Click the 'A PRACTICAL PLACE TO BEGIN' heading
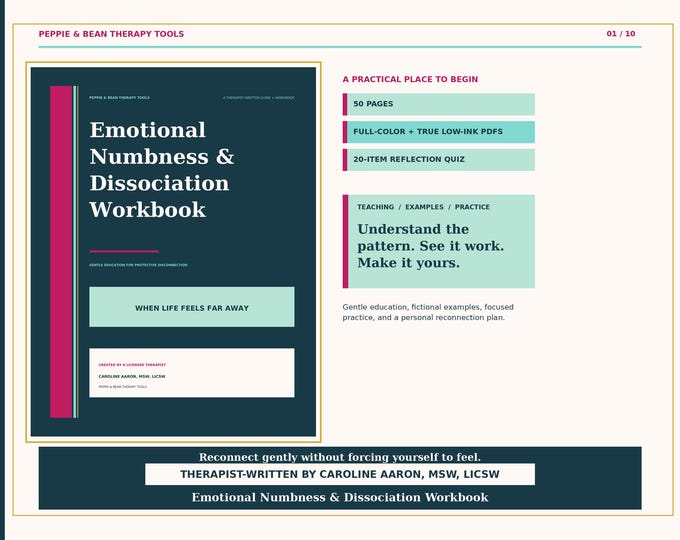This screenshot has height=540, width=680. 410,79
